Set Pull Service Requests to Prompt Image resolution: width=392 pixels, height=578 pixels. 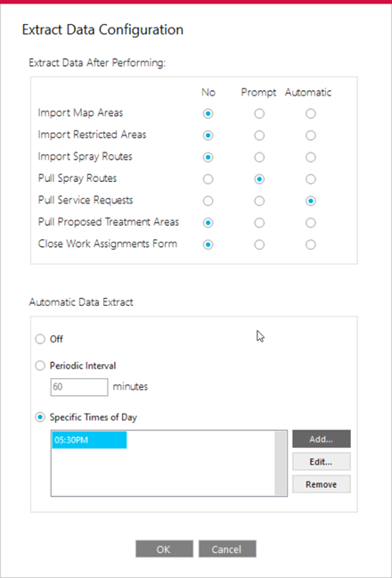point(259,201)
